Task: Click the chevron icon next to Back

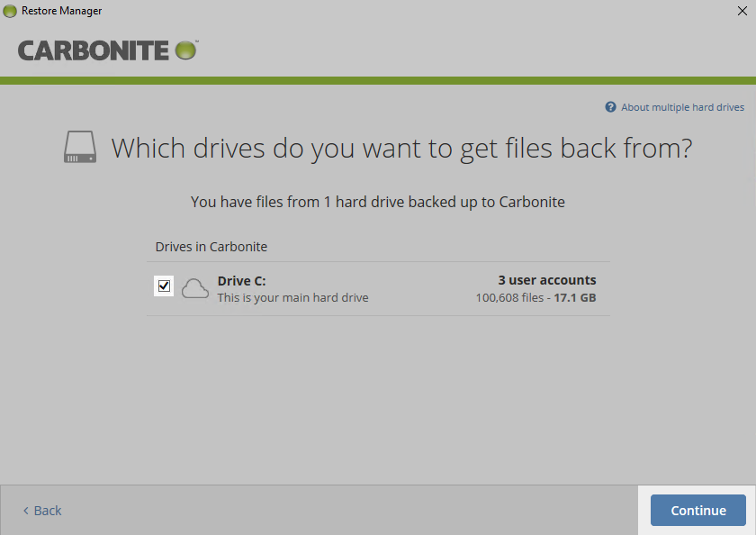Action: click(25, 511)
